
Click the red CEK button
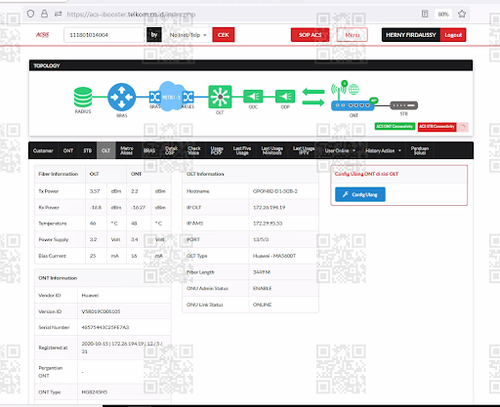[223, 35]
